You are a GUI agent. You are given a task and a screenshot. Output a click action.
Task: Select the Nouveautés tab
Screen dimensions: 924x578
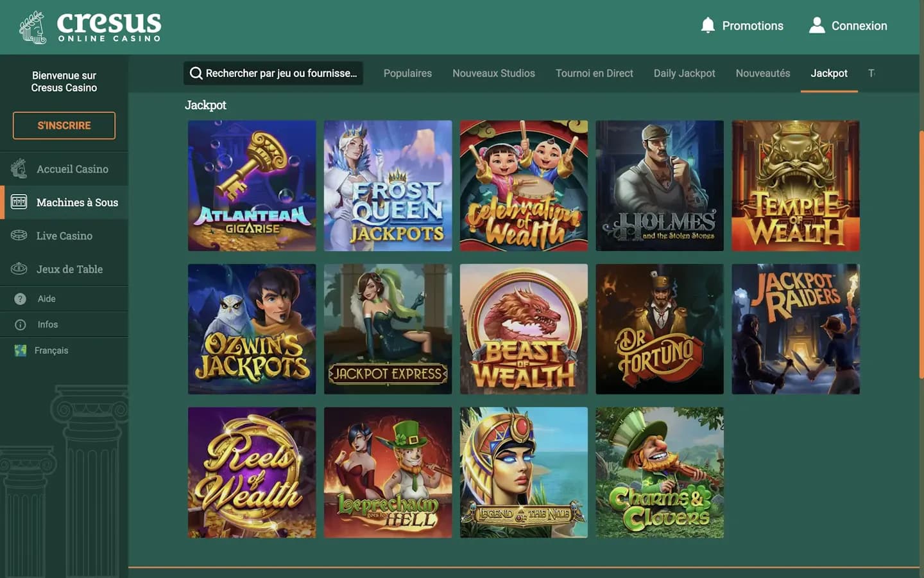[762, 73]
